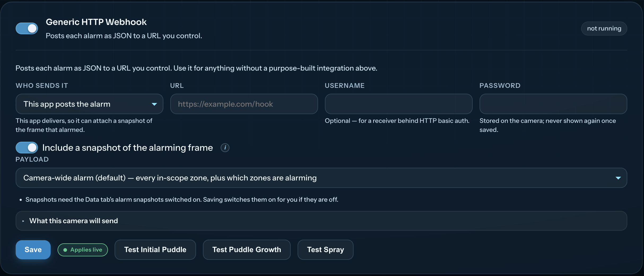
Task: Click 'Optional — for a receiver' hint text
Action: coord(397,121)
